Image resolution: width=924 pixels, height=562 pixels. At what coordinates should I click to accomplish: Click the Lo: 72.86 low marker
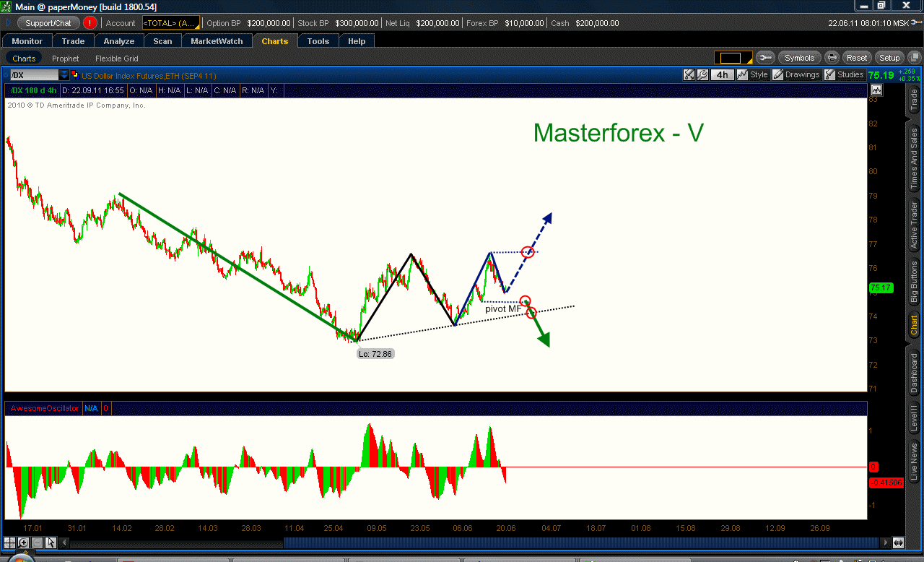[375, 354]
